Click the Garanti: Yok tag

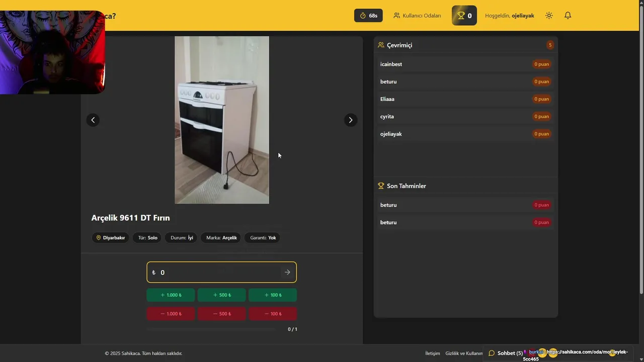tap(263, 238)
